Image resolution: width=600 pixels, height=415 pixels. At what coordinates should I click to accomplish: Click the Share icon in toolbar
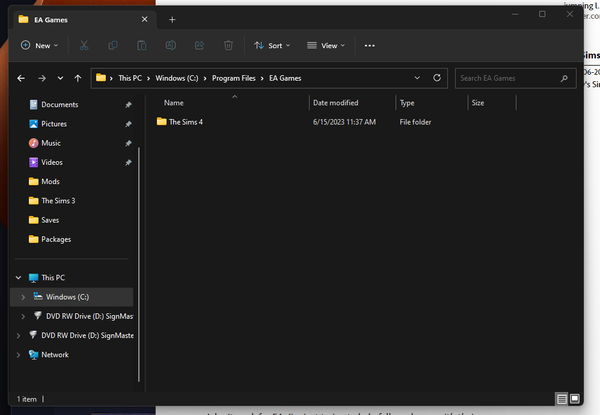[199, 46]
